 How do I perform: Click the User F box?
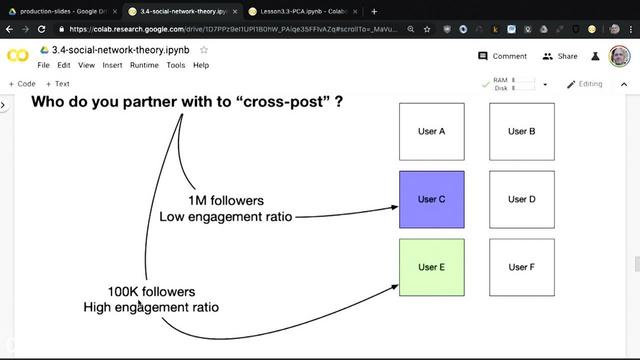pos(522,267)
